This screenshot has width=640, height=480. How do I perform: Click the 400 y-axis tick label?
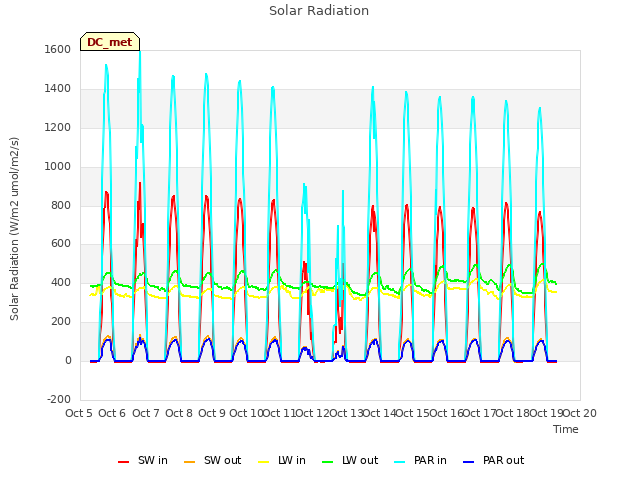[x=61, y=282]
